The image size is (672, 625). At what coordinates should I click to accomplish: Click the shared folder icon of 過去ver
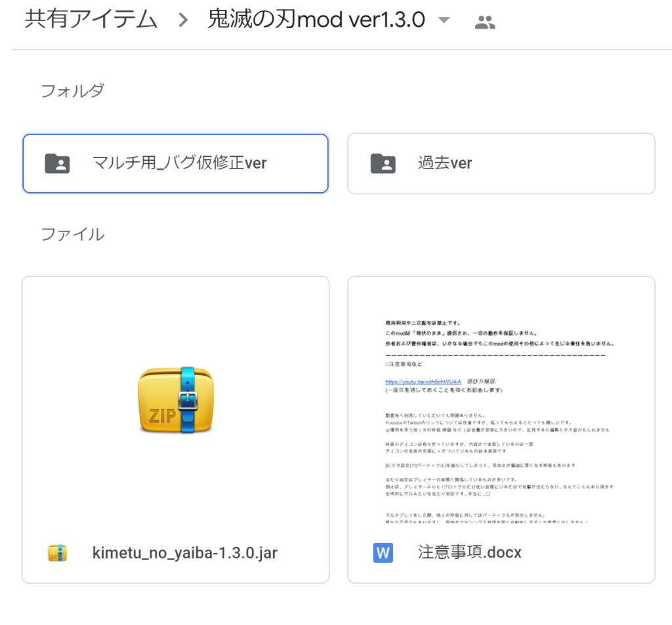383,163
